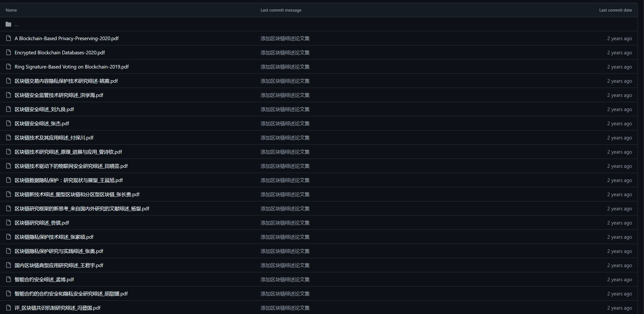The image size is (644, 314).
Task: Click the Last commit date column header
Action: pyautogui.click(x=615, y=10)
